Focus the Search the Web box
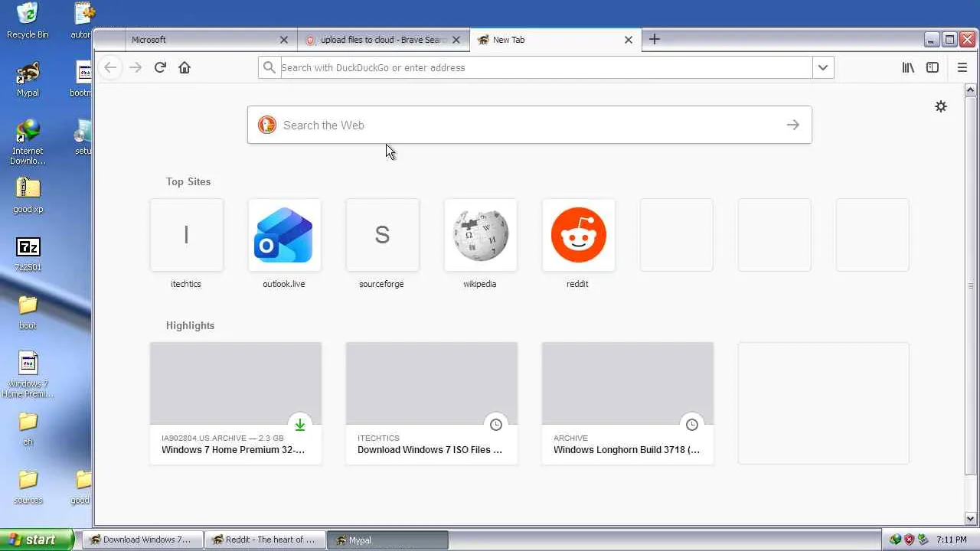 point(530,125)
